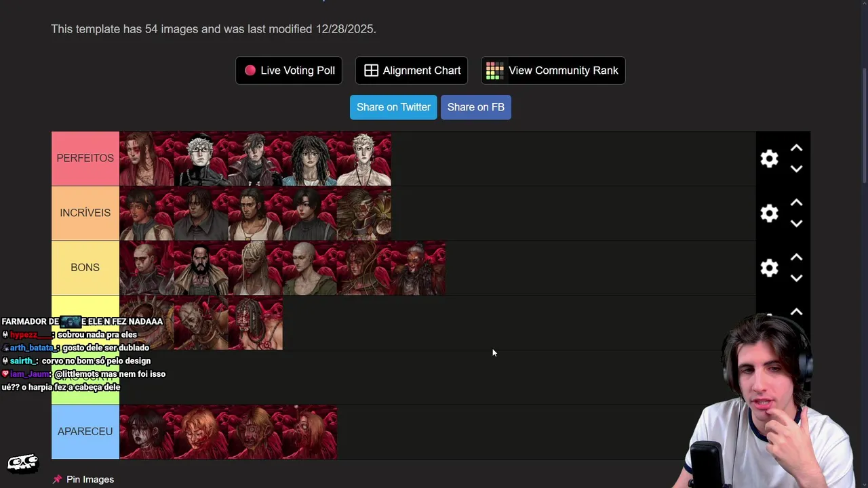Select the PERFEITOS tier label
Image resolution: width=868 pixels, height=488 pixels.
point(85,159)
